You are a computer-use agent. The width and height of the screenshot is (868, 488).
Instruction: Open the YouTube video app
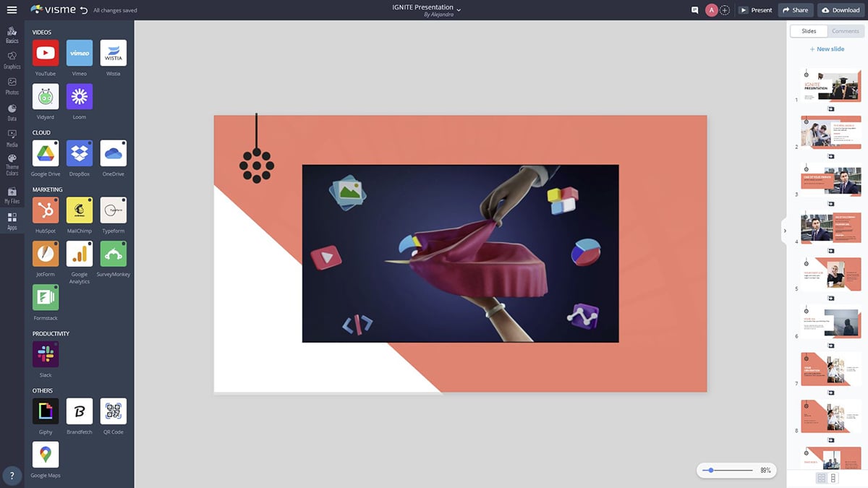pyautogui.click(x=46, y=53)
